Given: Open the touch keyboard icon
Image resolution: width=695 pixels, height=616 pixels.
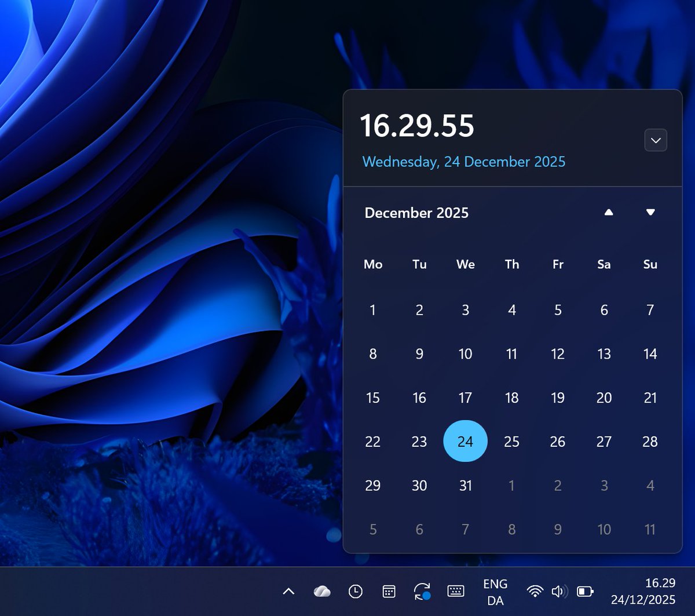Looking at the screenshot, I should coord(456,592).
